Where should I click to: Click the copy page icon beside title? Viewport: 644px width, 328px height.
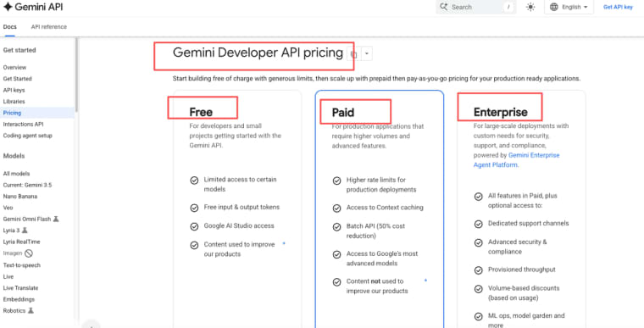click(x=353, y=54)
